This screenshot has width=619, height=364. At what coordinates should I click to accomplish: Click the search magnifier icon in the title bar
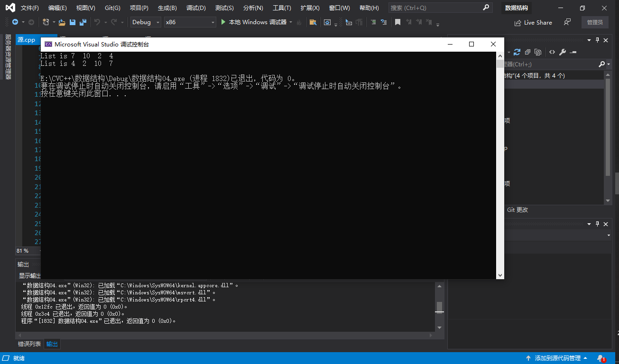486,8
